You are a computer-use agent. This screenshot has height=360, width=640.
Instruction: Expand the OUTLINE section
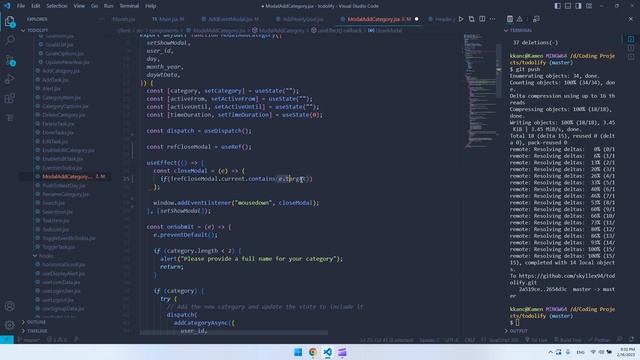34,322
